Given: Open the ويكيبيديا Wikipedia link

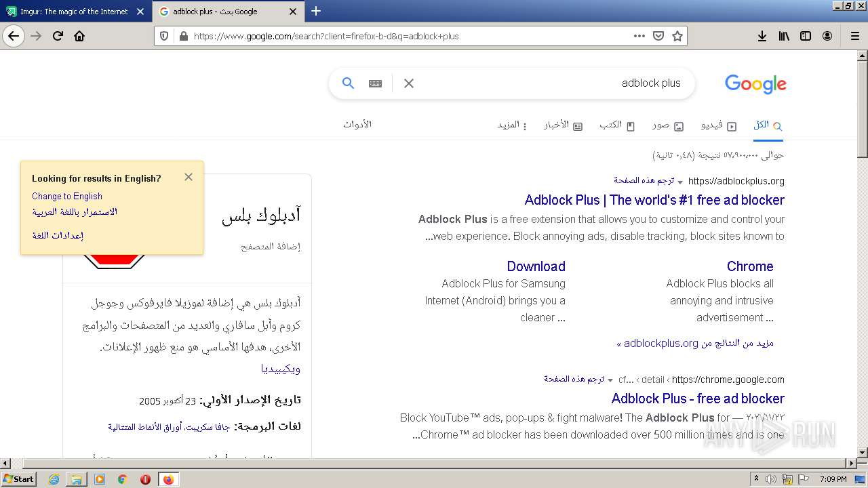Looking at the screenshot, I should 281,369.
